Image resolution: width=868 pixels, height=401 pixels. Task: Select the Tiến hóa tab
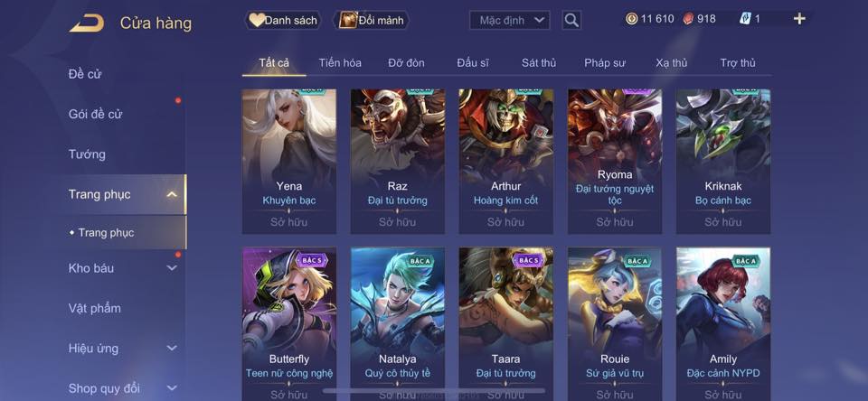[340, 63]
